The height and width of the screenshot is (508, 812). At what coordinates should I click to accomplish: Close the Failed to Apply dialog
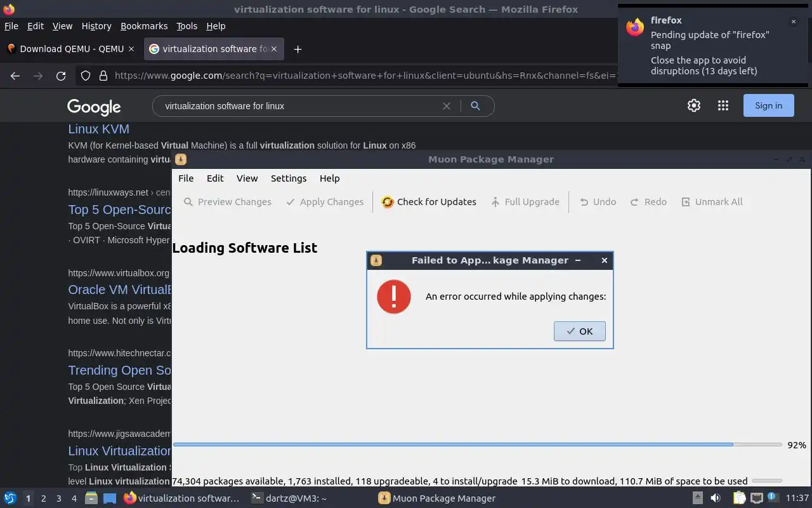(604, 260)
